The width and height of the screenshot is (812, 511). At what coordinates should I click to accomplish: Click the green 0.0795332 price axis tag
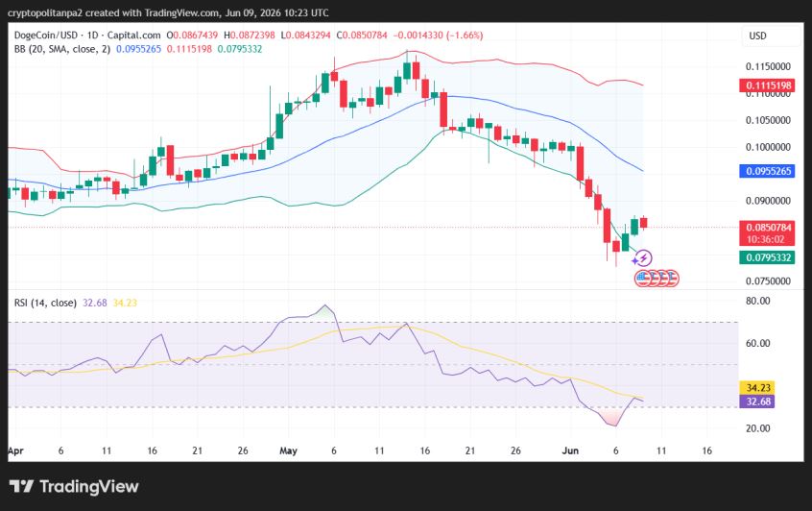tap(768, 257)
